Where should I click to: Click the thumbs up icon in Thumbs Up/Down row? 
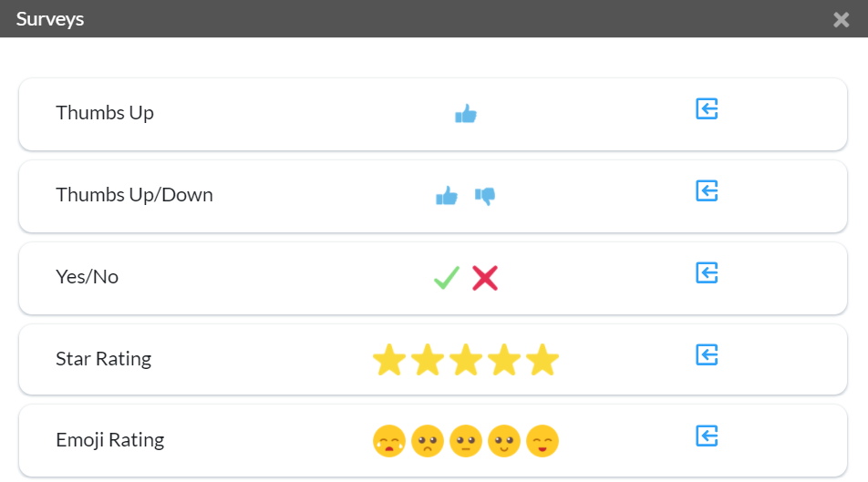coord(447,195)
